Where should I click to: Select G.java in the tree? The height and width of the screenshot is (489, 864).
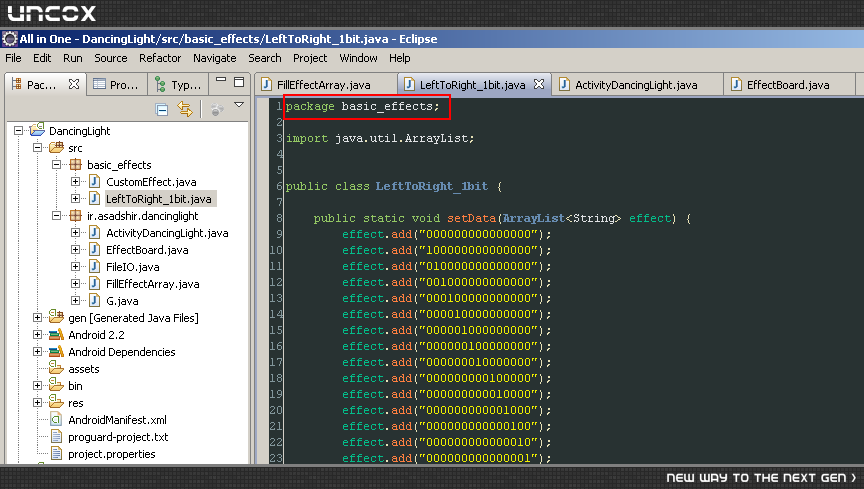pos(122,301)
